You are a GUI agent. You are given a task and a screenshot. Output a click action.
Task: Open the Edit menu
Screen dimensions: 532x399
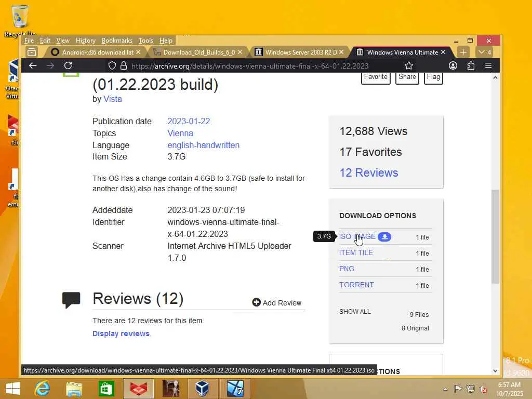click(45, 41)
